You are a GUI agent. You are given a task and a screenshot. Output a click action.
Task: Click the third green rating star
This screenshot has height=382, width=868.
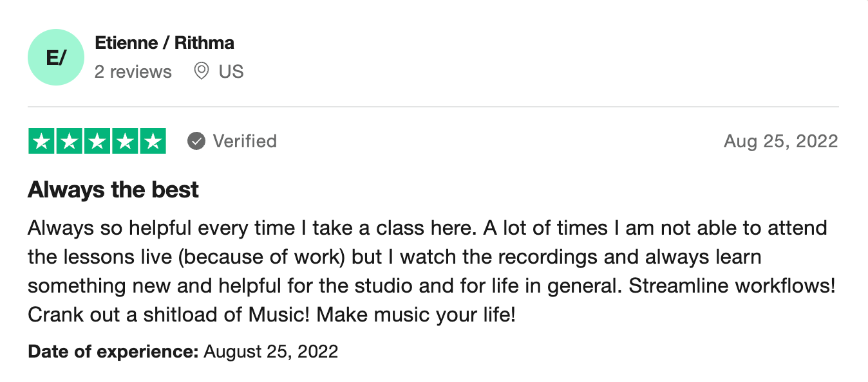click(x=97, y=141)
